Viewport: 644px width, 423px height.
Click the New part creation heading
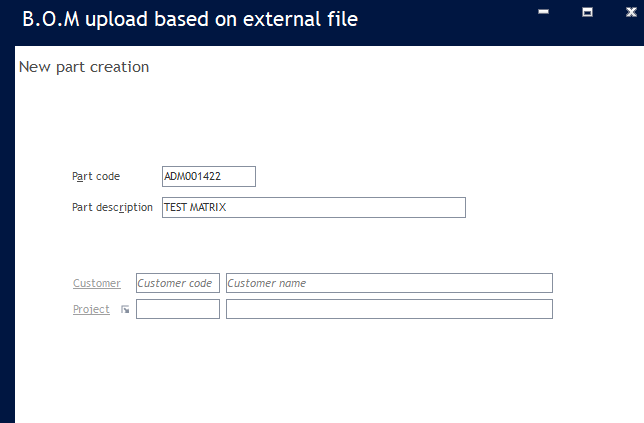pyautogui.click(x=84, y=67)
